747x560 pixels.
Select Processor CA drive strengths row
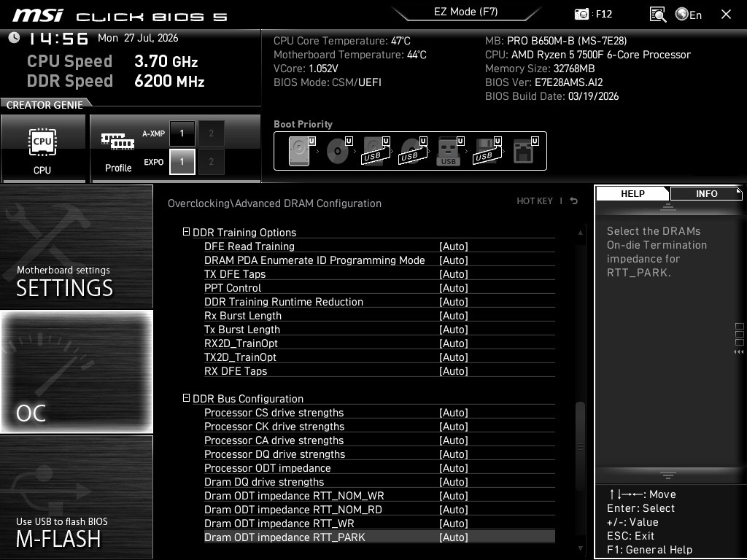[379, 440]
